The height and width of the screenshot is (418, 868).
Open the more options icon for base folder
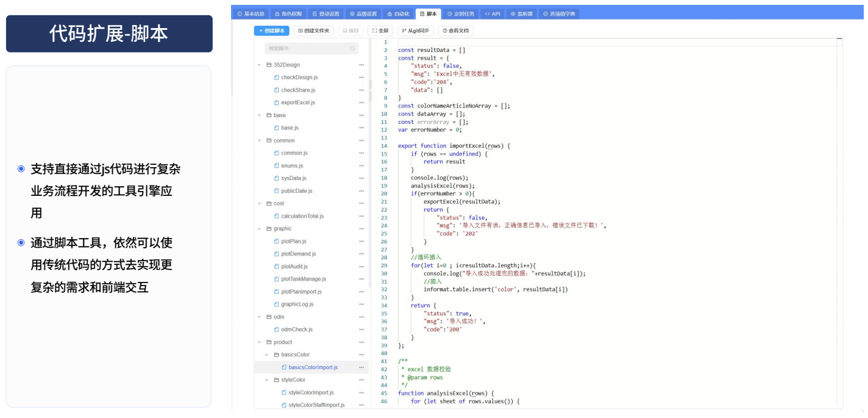361,115
